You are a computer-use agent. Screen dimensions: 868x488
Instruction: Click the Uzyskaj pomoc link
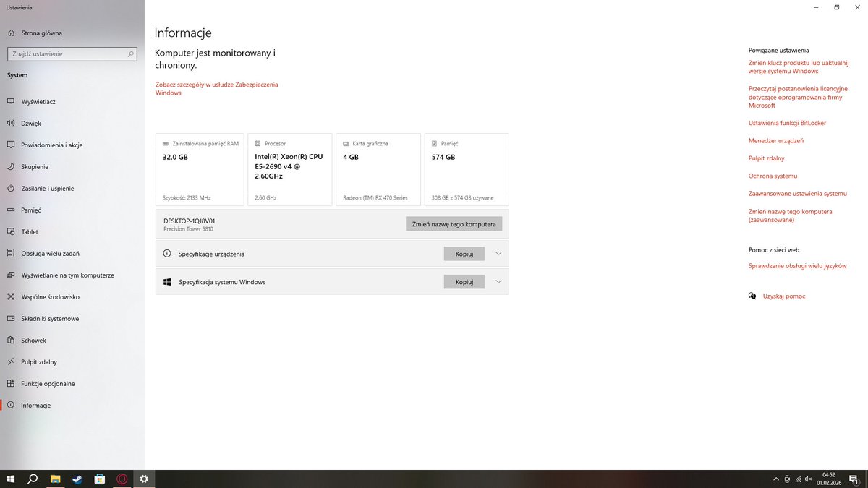[784, 296]
